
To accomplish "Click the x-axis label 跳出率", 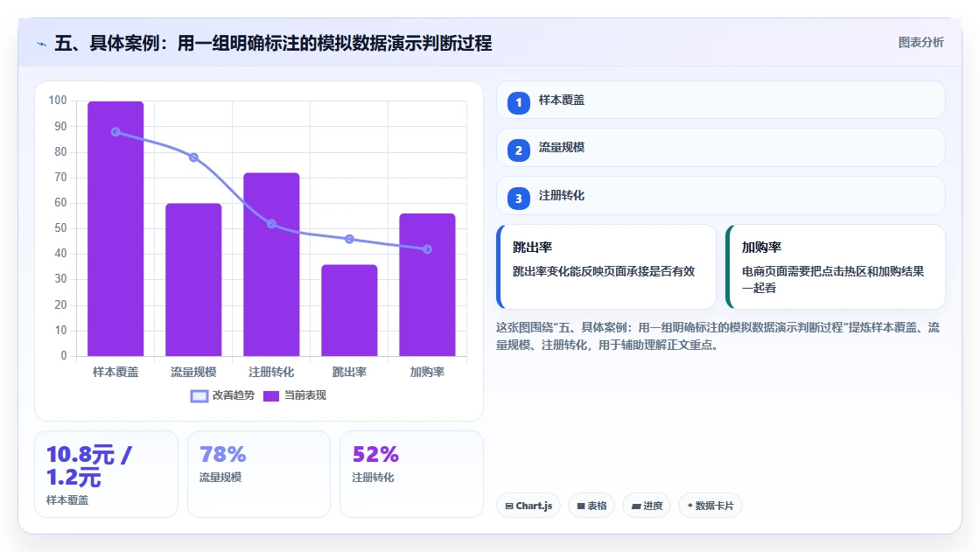I will pyautogui.click(x=349, y=372).
